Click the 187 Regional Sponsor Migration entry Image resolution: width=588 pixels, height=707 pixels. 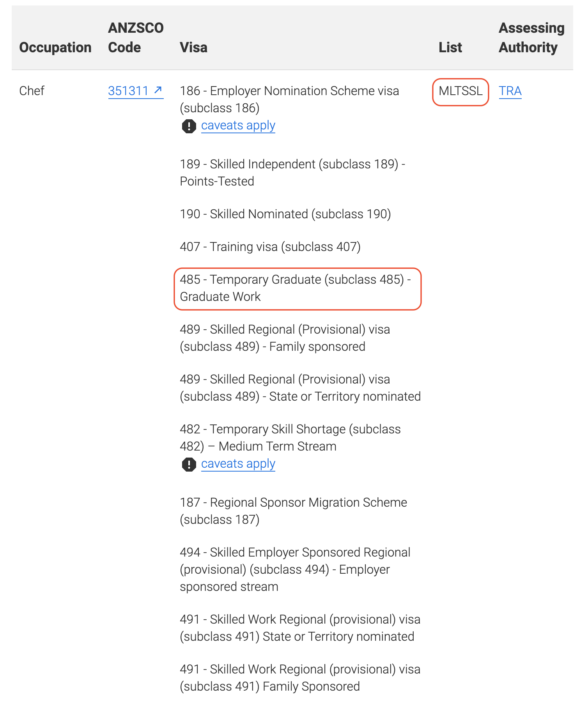[x=293, y=511]
